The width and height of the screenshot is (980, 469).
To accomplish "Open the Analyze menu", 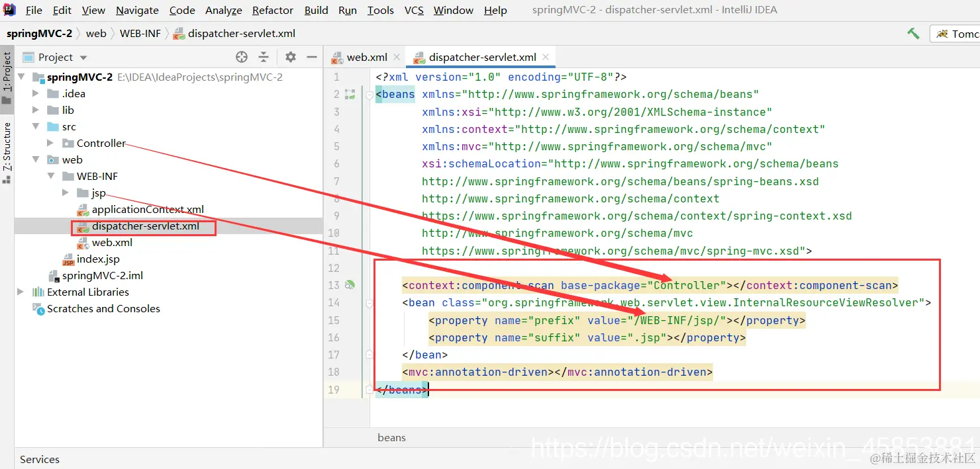I will (x=224, y=11).
